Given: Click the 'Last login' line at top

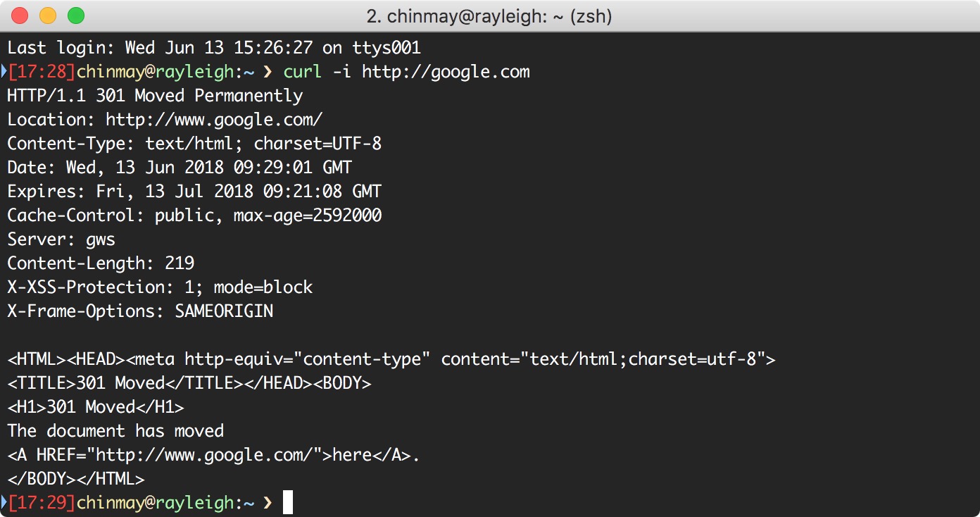Looking at the screenshot, I should tap(214, 48).
